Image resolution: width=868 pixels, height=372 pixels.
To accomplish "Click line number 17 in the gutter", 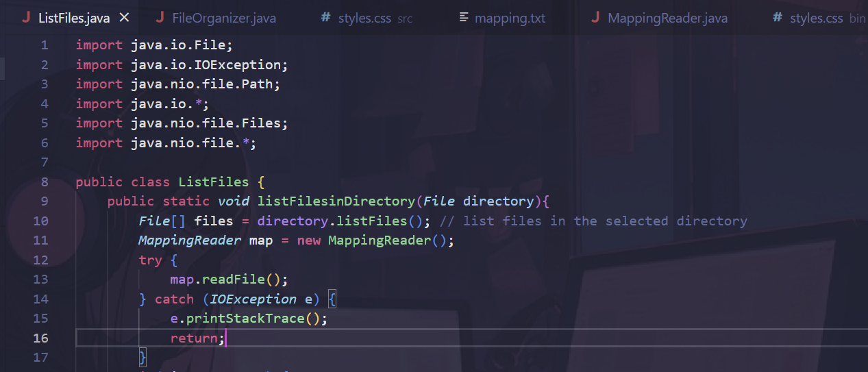I will [x=41, y=358].
